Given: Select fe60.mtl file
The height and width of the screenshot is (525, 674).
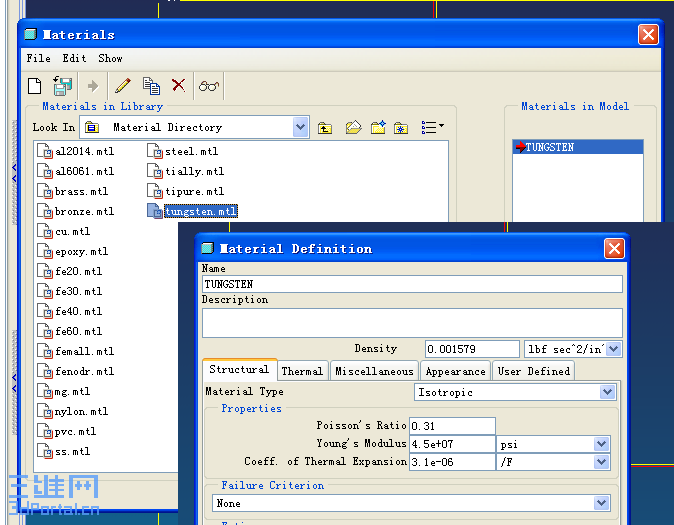Looking at the screenshot, I should click(70, 331).
